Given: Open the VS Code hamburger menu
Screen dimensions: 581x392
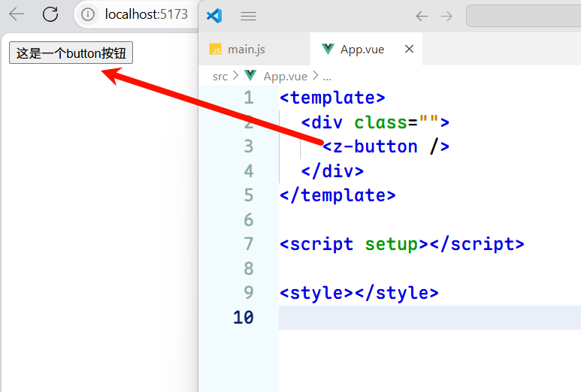Looking at the screenshot, I should pos(248,16).
